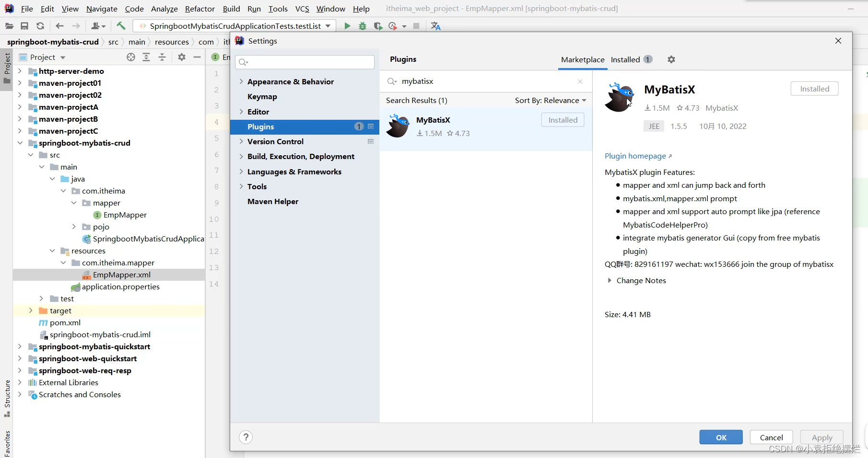Click the Settings help question mark
The image size is (868, 458).
click(x=246, y=437)
